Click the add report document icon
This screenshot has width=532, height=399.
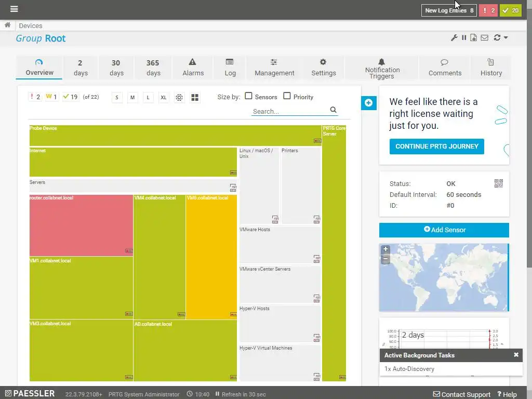(x=473, y=37)
